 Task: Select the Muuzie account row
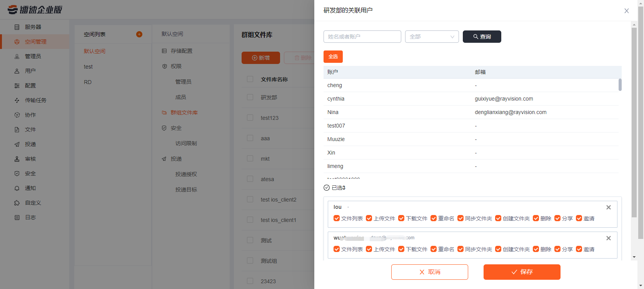pos(471,139)
